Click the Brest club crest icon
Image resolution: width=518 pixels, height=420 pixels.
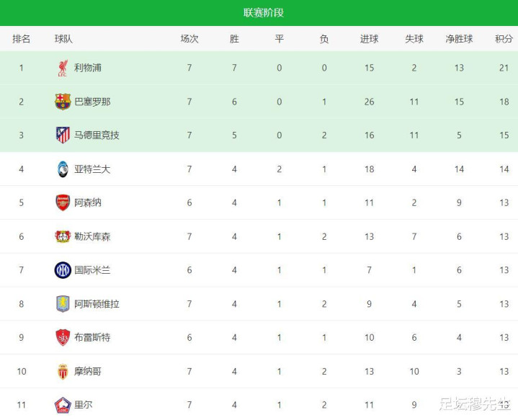[x=63, y=337]
